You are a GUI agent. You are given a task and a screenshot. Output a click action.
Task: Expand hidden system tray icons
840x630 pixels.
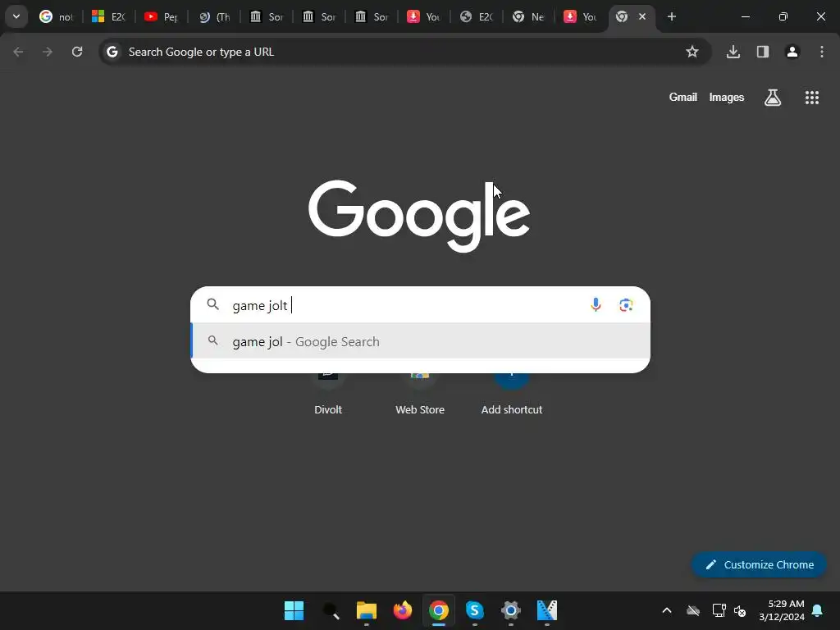(x=667, y=610)
